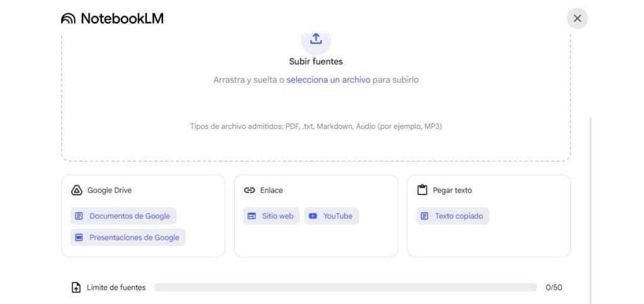Screen dimensions: 644x304
Task: Click the Subir fuentes heading text
Action: coord(316,62)
